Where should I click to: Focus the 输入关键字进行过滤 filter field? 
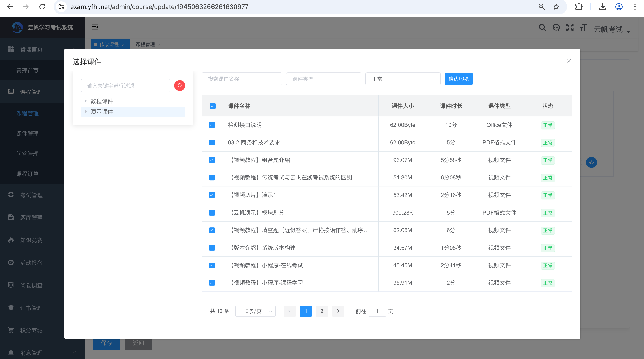(x=125, y=85)
